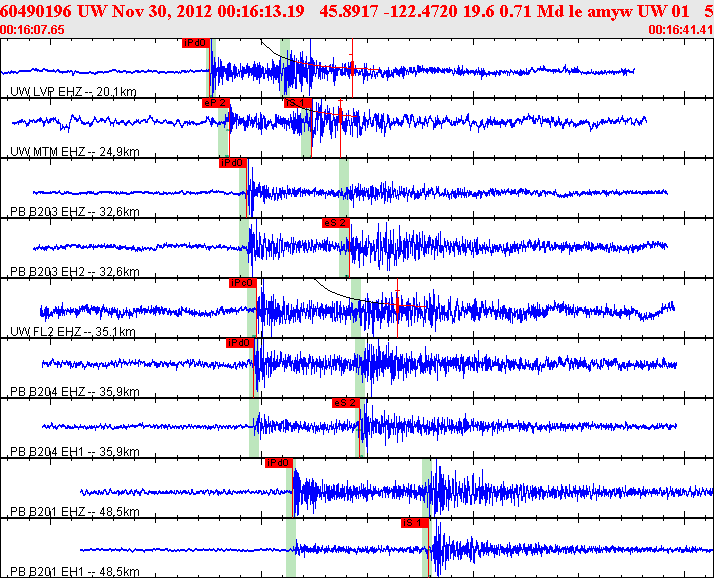Click the PB B201 EHZ station label

point(75,512)
